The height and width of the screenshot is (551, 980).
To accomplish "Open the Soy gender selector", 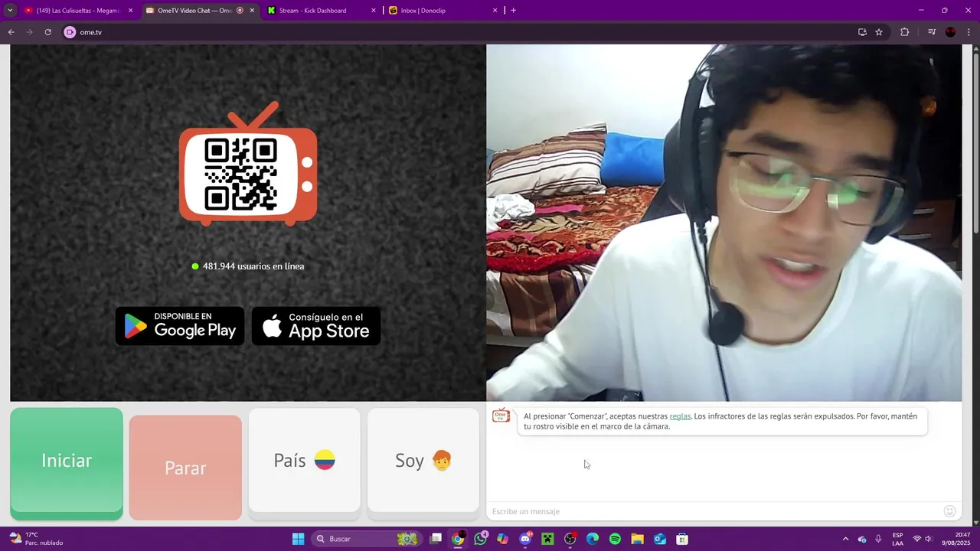I will pos(423,460).
